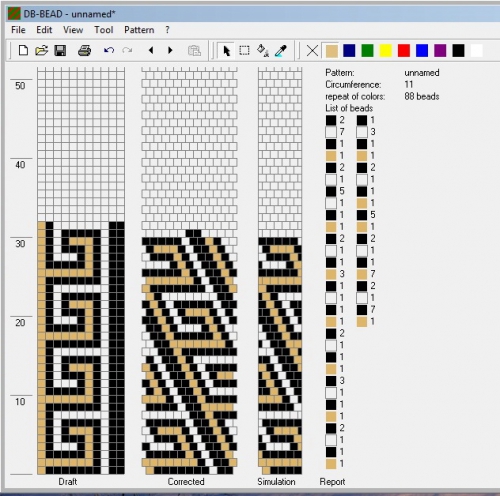Viewport: 500px width, 496px height.
Task: Choose the tan bead color swatch
Action: [x=331, y=51]
